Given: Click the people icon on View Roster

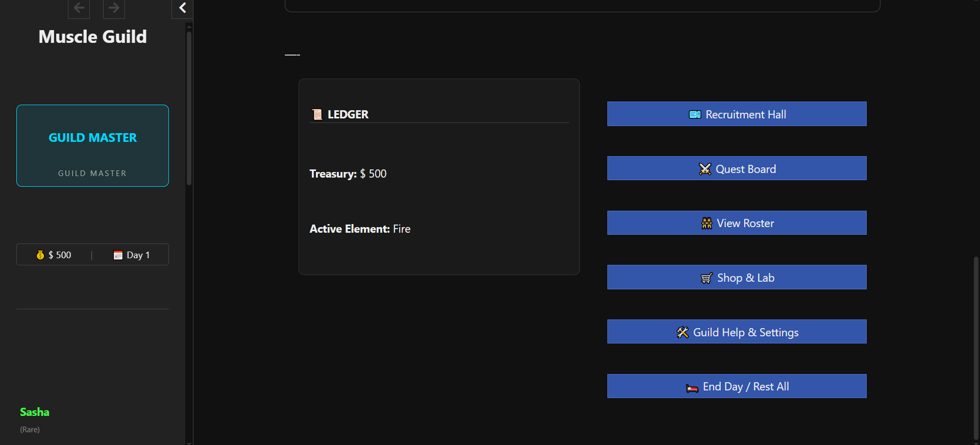Looking at the screenshot, I should (x=706, y=224).
